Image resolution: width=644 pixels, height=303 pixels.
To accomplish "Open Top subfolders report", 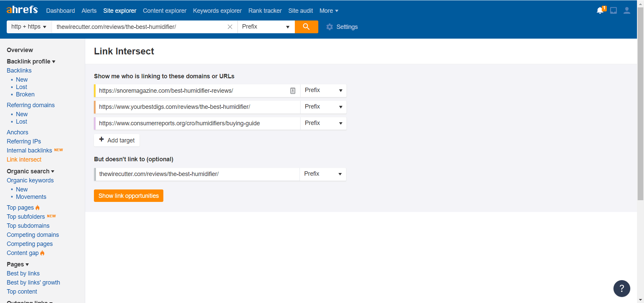I will click(x=26, y=217).
